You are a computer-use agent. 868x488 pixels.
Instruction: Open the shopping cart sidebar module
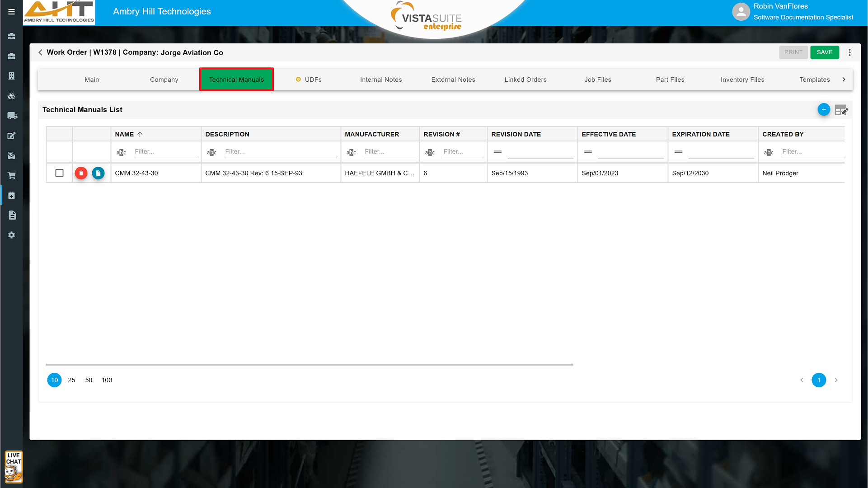click(12, 175)
